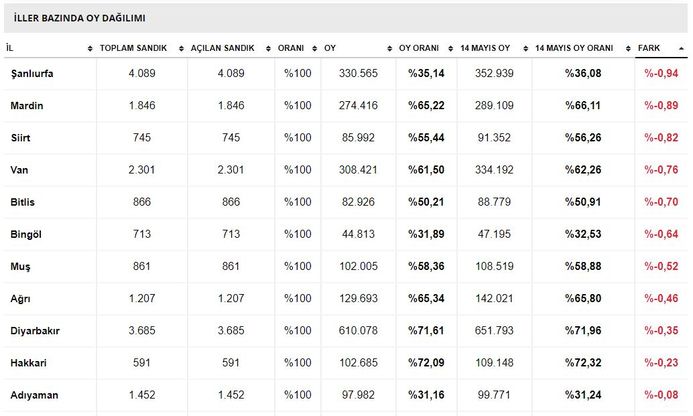
Task: Click the Mardin province name
Action: click(x=27, y=106)
